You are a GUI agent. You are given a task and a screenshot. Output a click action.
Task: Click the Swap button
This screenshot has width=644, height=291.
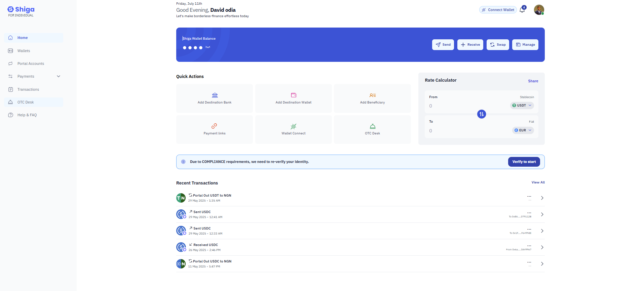pyautogui.click(x=498, y=45)
